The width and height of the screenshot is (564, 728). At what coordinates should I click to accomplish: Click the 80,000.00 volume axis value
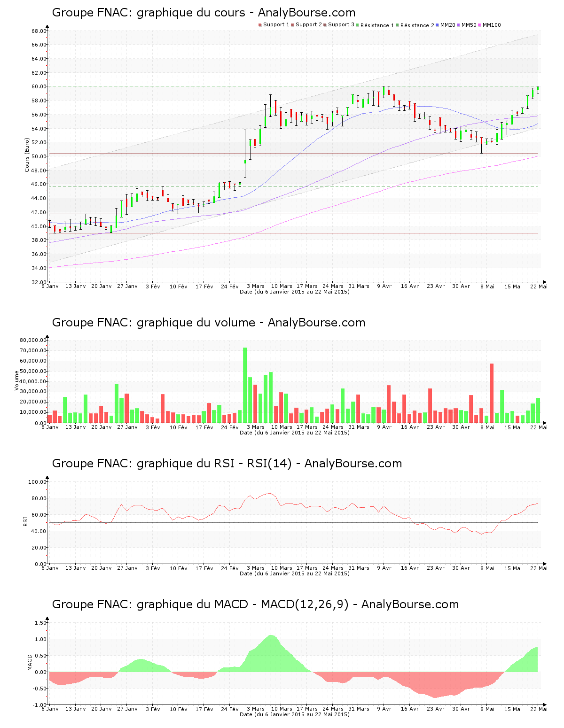(33, 340)
